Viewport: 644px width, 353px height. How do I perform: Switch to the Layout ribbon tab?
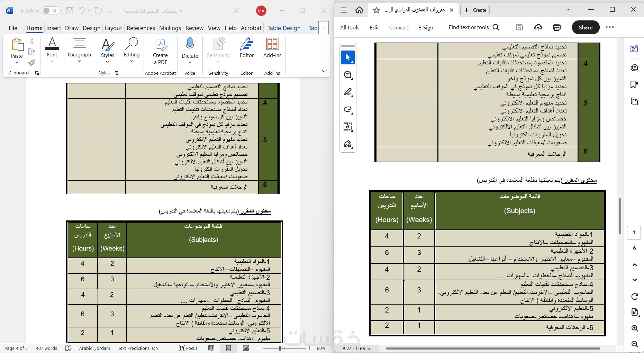click(x=113, y=28)
